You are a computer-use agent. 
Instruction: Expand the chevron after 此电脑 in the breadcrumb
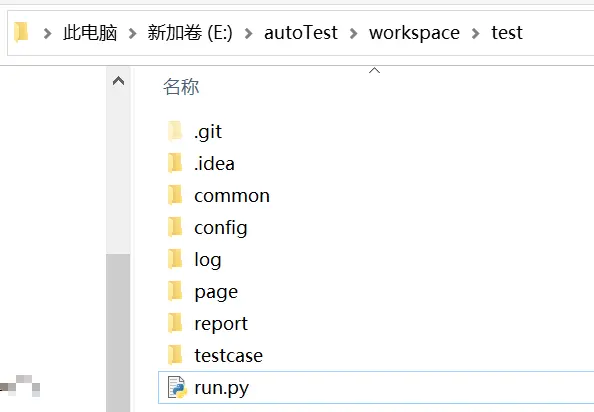tap(132, 33)
